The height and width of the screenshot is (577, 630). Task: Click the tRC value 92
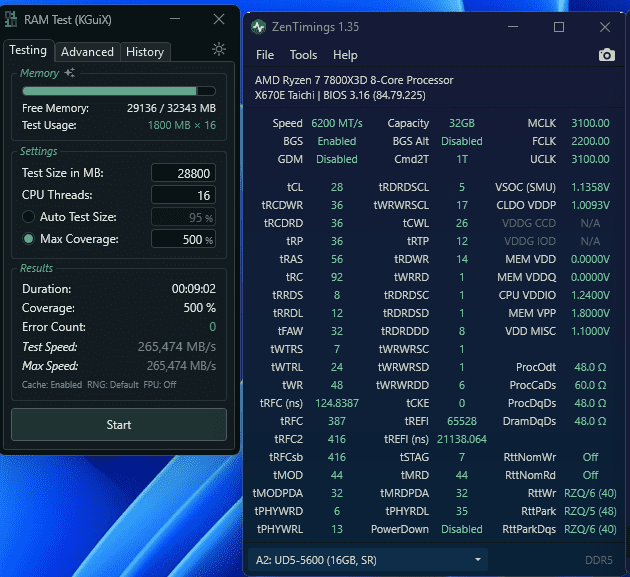coord(337,277)
